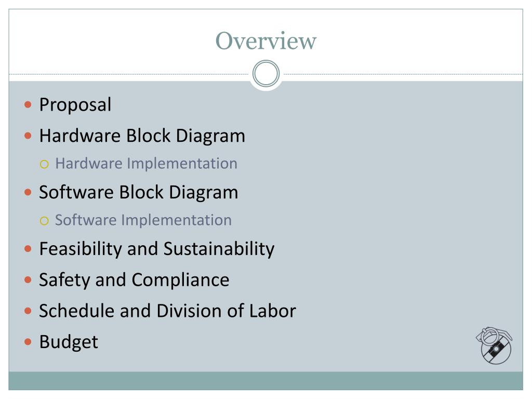Screen dimensions: 532x399
Task: Click the Safety and Compliance text
Action: click(135, 280)
